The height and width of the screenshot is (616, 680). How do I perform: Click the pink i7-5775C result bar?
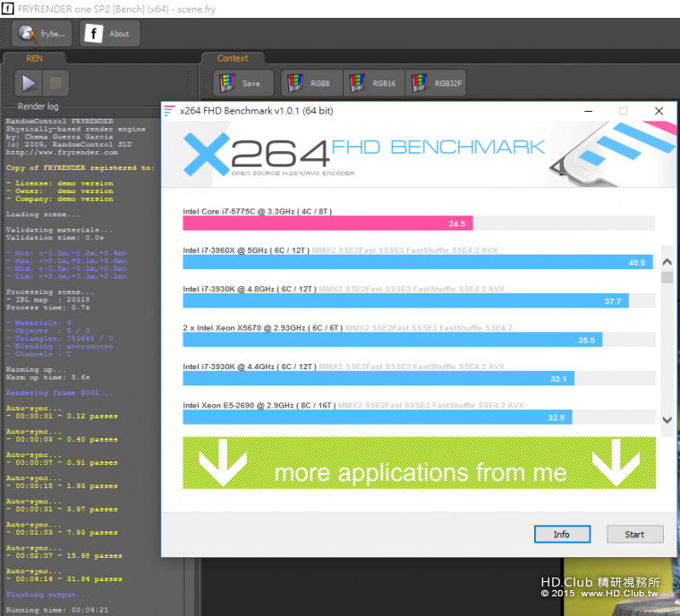click(x=327, y=224)
